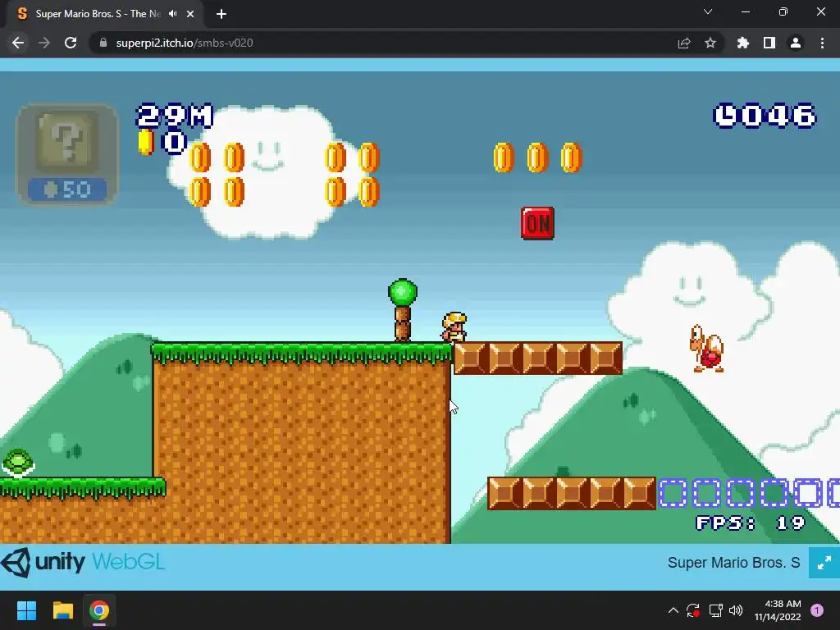The height and width of the screenshot is (630, 840).
Task: Open the 4:38 AM clock calendar
Action: point(778,610)
